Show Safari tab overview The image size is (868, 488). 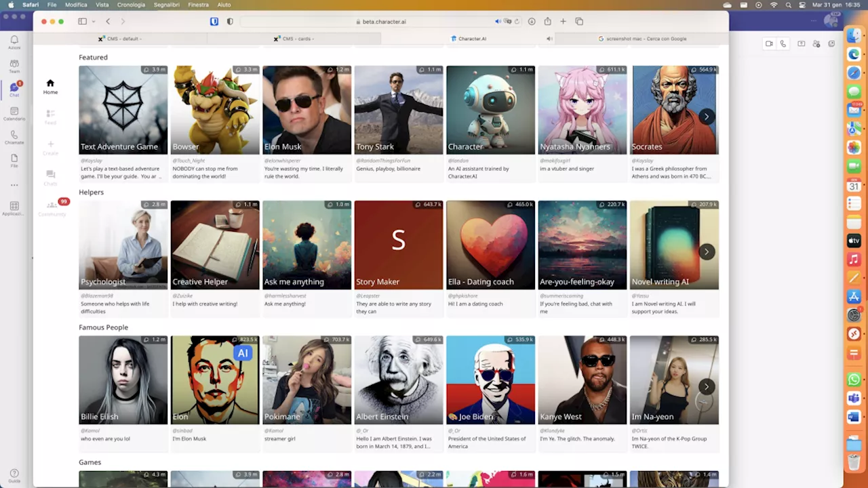point(579,22)
